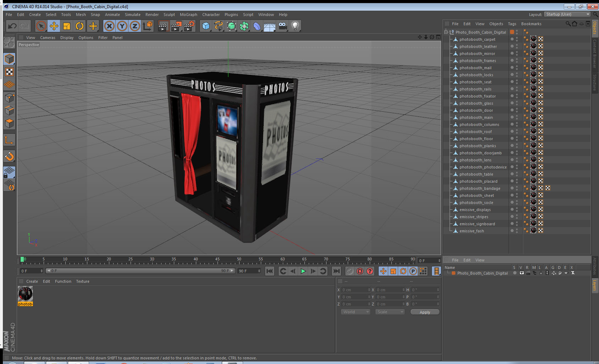Toggle the viewport maximize icon
Screen dimensions: 599x364
(438, 37)
